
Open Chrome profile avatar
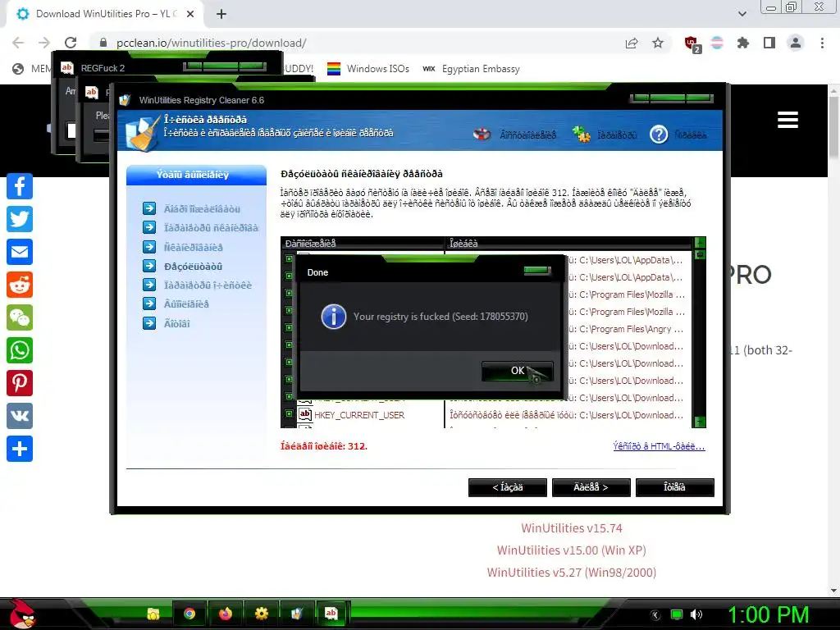(796, 43)
